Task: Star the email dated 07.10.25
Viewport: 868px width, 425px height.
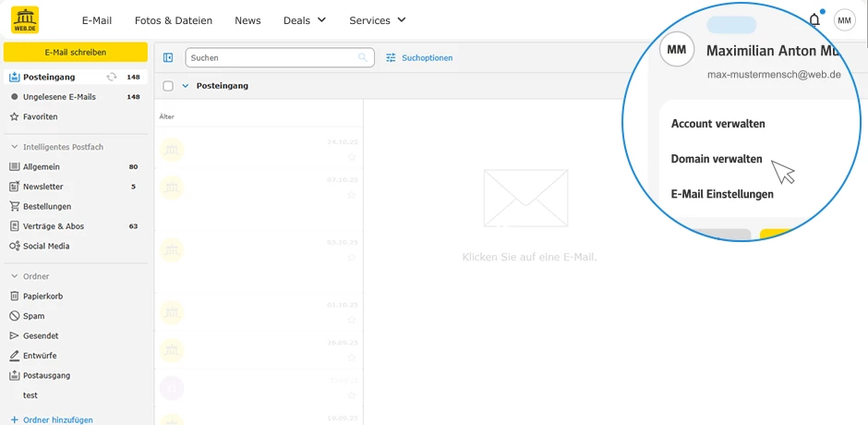Action: pyautogui.click(x=351, y=195)
